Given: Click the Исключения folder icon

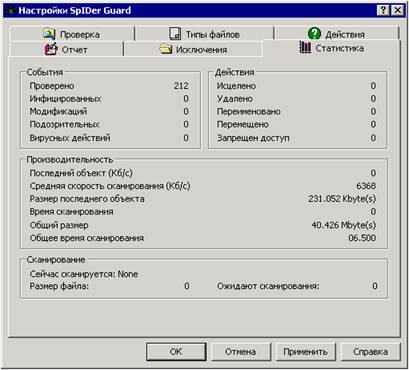Looking at the screenshot, I should pos(166,49).
